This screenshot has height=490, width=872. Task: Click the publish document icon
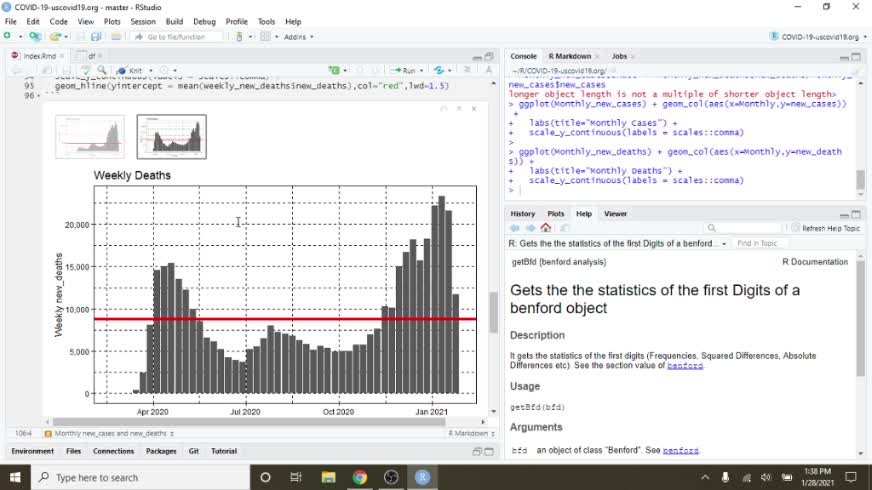coord(439,70)
